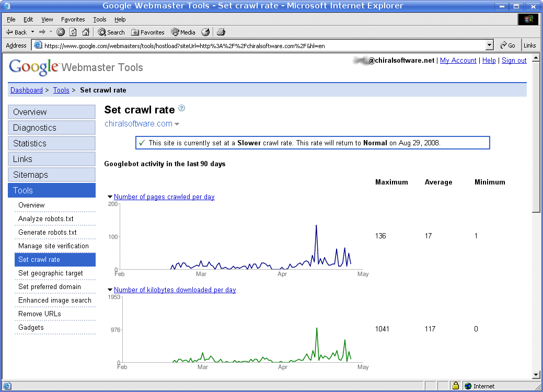Click the Windows logo throbber icon
Image resolution: width=543 pixels, height=392 pixels.
(x=528, y=19)
